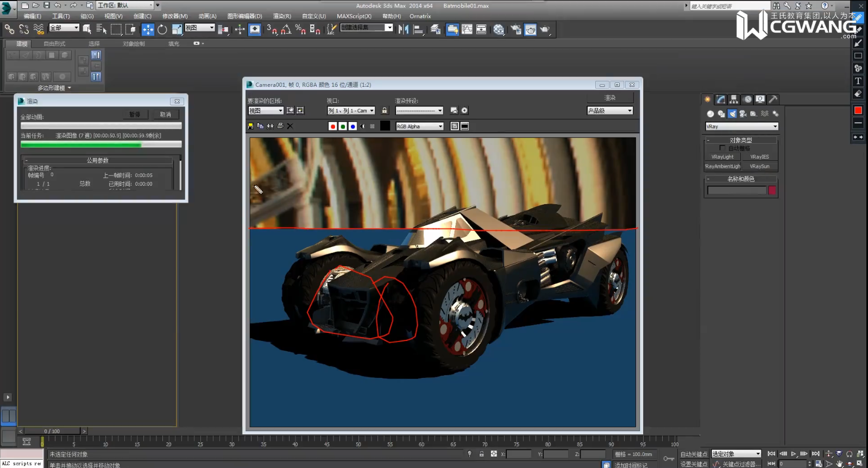868x468 pixels.
Task: Click the Align tool in toolbar
Action: click(418, 29)
